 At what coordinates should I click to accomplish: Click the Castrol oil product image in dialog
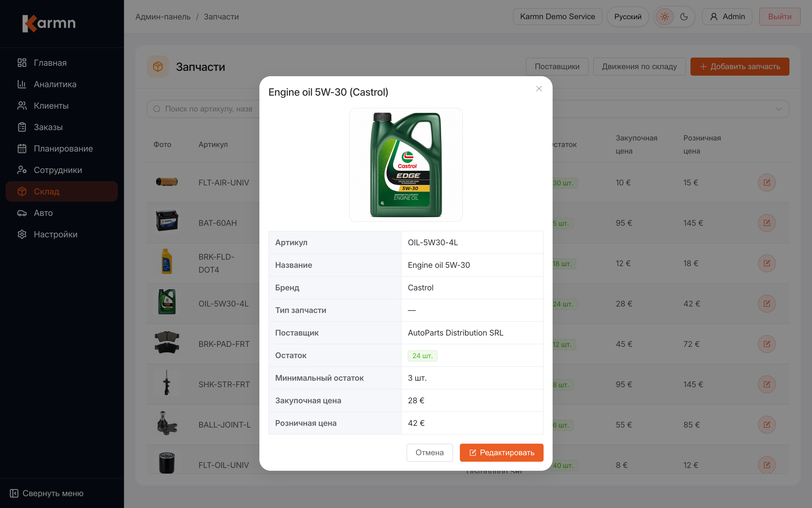click(x=406, y=165)
